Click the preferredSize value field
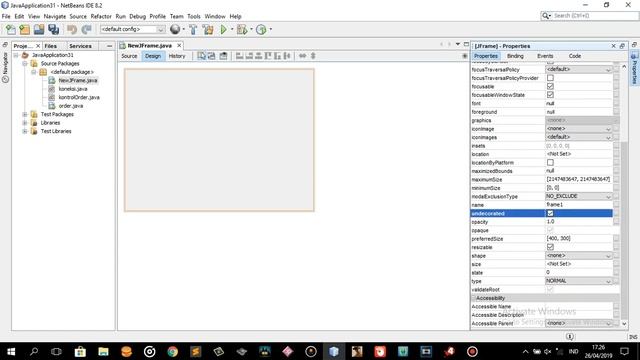640x360 pixels. tap(579, 238)
